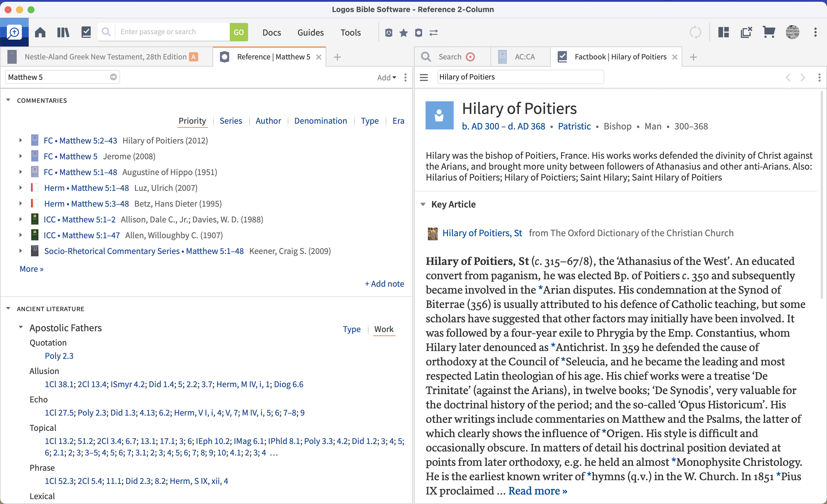Open the Add dropdown menu
This screenshot has width=827, height=504.
pos(386,77)
